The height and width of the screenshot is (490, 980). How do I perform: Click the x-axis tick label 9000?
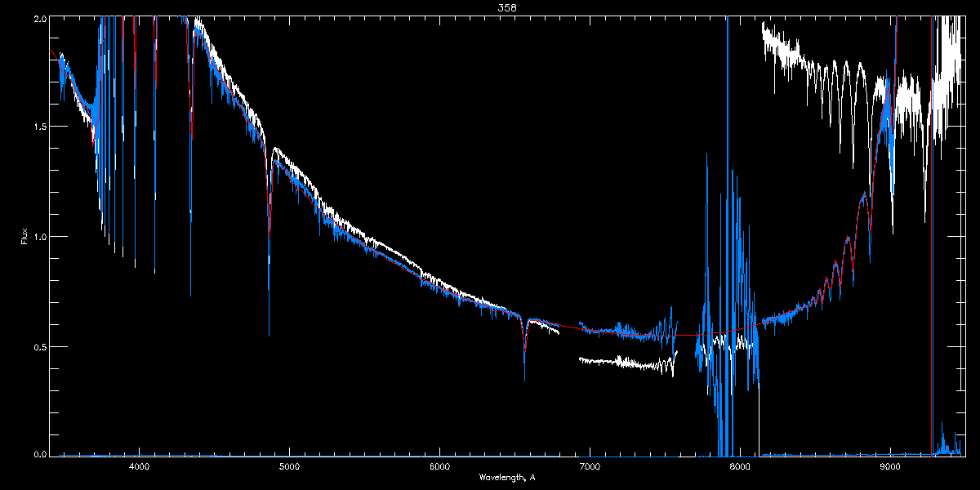click(890, 466)
